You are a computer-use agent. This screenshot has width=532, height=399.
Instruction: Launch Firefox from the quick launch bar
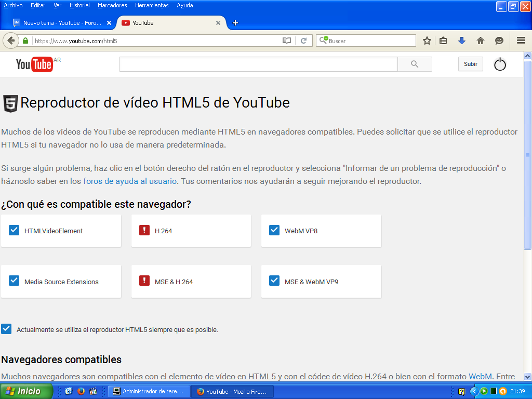tap(81, 391)
